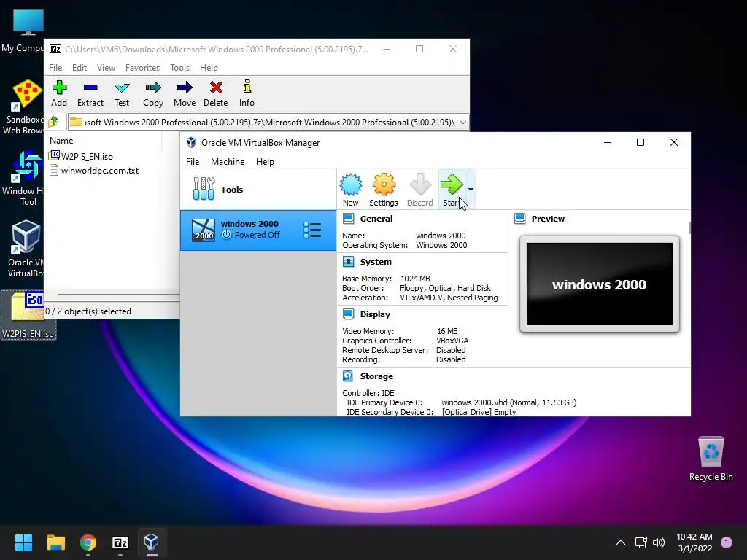Image resolution: width=747 pixels, height=560 pixels.
Task: Click Test in 7-Zip toolbar
Action: 122,93
